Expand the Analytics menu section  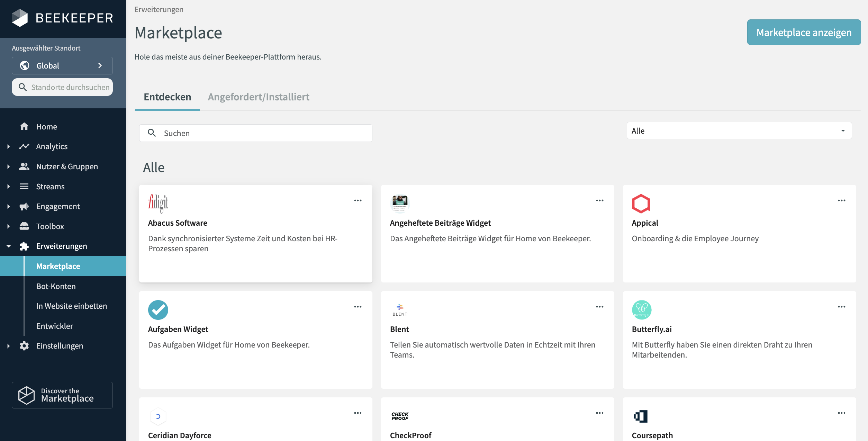click(9, 147)
